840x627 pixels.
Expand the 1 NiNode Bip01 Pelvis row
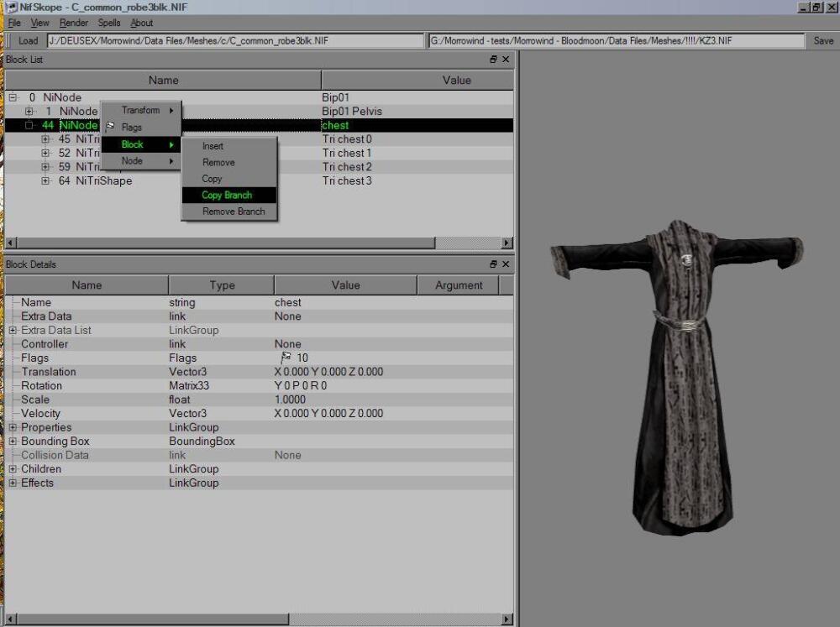coord(29,112)
